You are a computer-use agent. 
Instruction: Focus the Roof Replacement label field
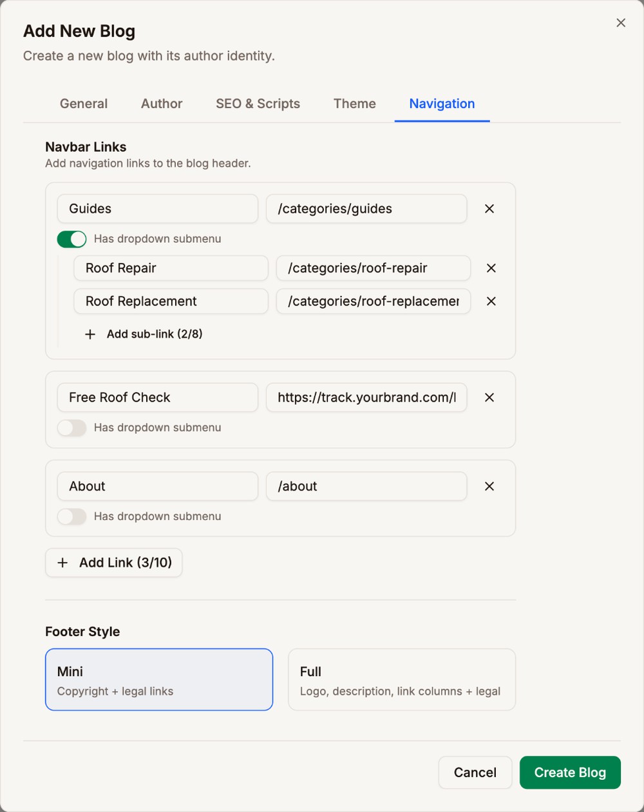[x=171, y=301]
